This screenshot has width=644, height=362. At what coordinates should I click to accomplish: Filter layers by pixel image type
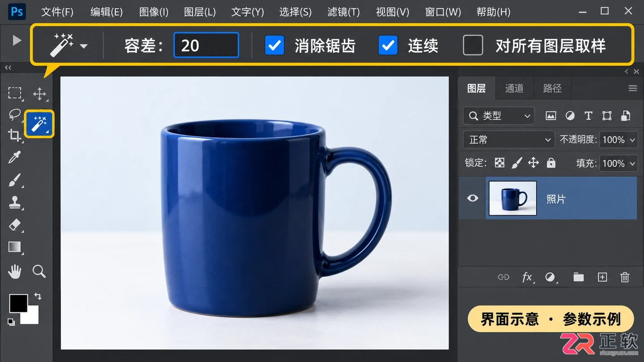[551, 116]
